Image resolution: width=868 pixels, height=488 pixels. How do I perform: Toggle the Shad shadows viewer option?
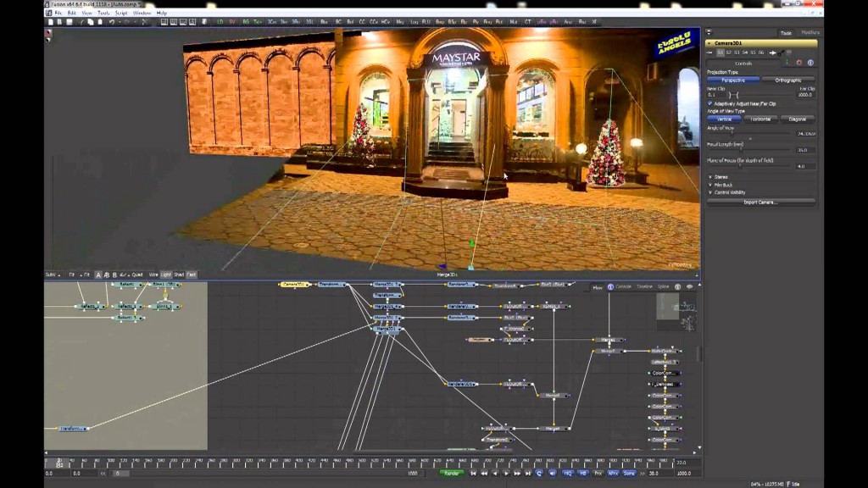click(179, 274)
